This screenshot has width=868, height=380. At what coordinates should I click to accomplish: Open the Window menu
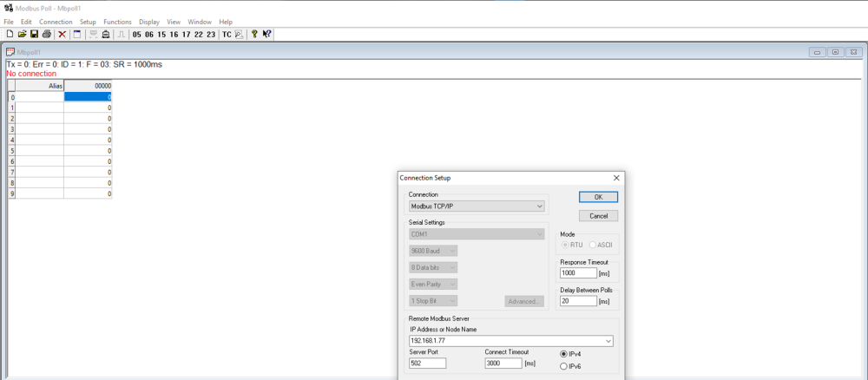pyautogui.click(x=200, y=23)
